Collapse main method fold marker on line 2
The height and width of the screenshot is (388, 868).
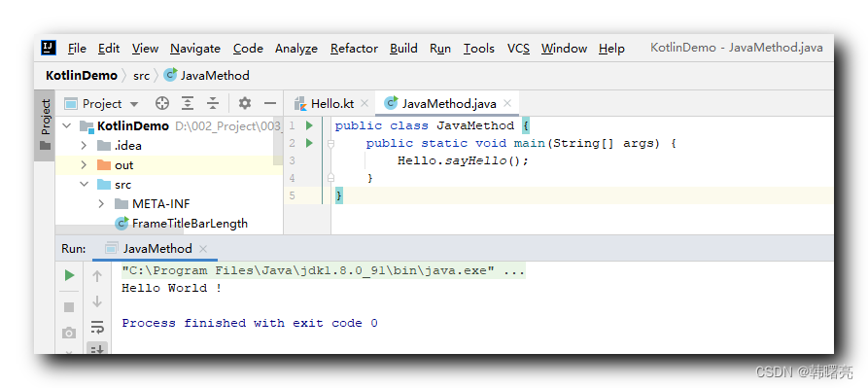(330, 143)
